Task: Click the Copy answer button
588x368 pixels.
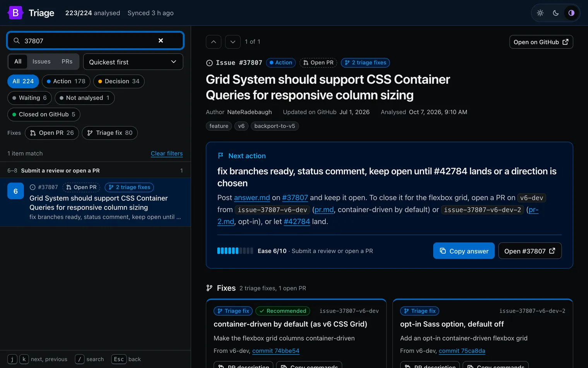Action: tap(464, 251)
